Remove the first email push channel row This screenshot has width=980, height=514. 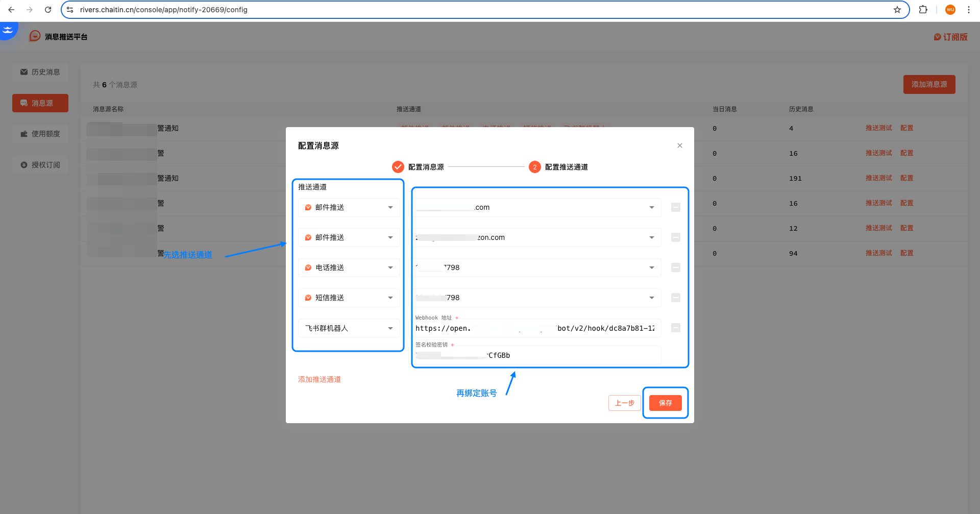click(675, 207)
